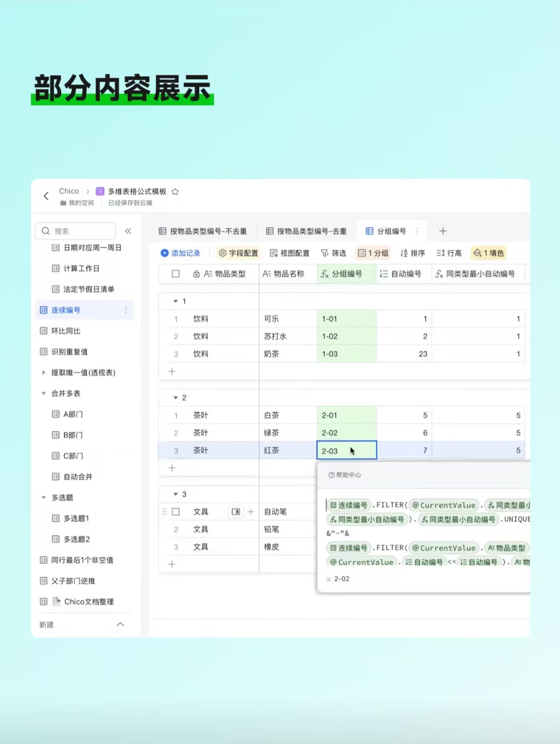Open 视图配置 settings
Image resolution: width=560 pixels, height=744 pixels.
click(x=289, y=253)
